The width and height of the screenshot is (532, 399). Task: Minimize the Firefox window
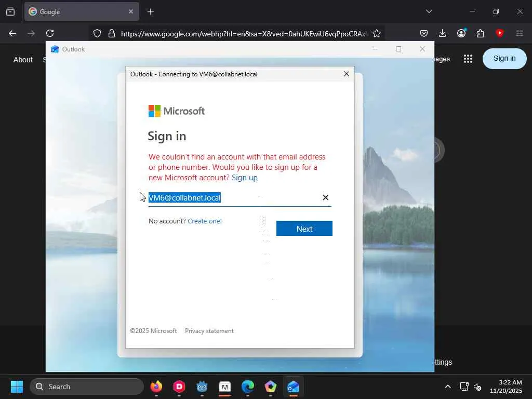[472, 11]
